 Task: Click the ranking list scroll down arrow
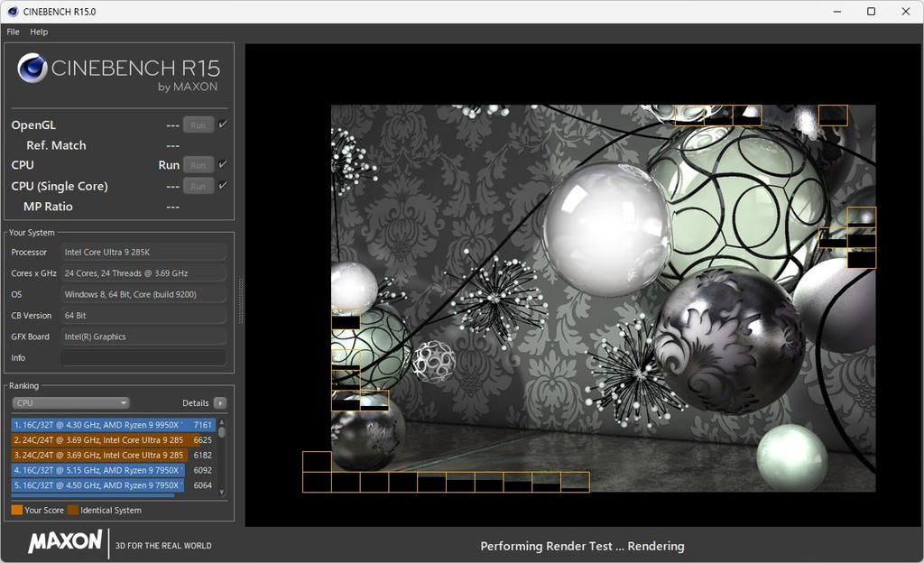[221, 492]
